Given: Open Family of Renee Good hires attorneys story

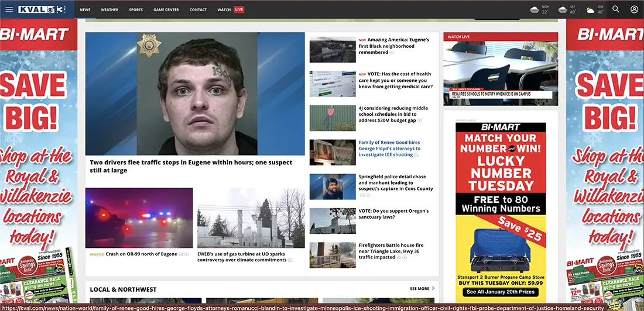Looking at the screenshot, I should click(x=389, y=148).
